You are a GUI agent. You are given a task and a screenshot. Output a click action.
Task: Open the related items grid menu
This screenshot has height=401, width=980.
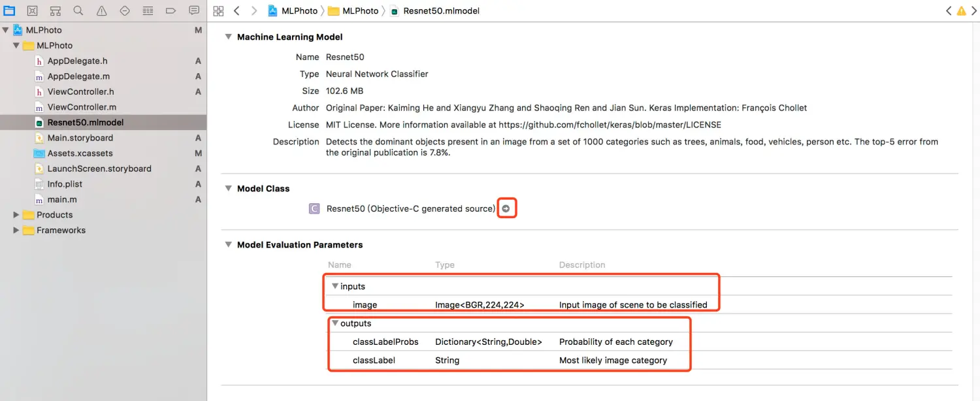click(219, 10)
